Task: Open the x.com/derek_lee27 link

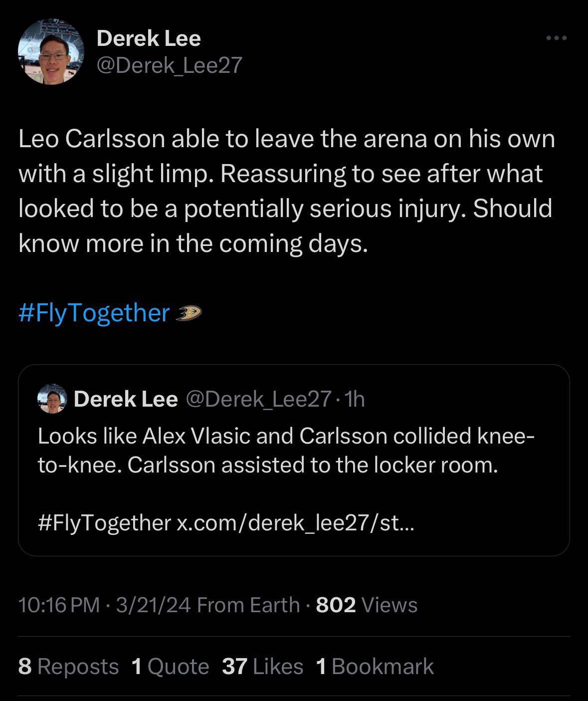Action: 295,523
